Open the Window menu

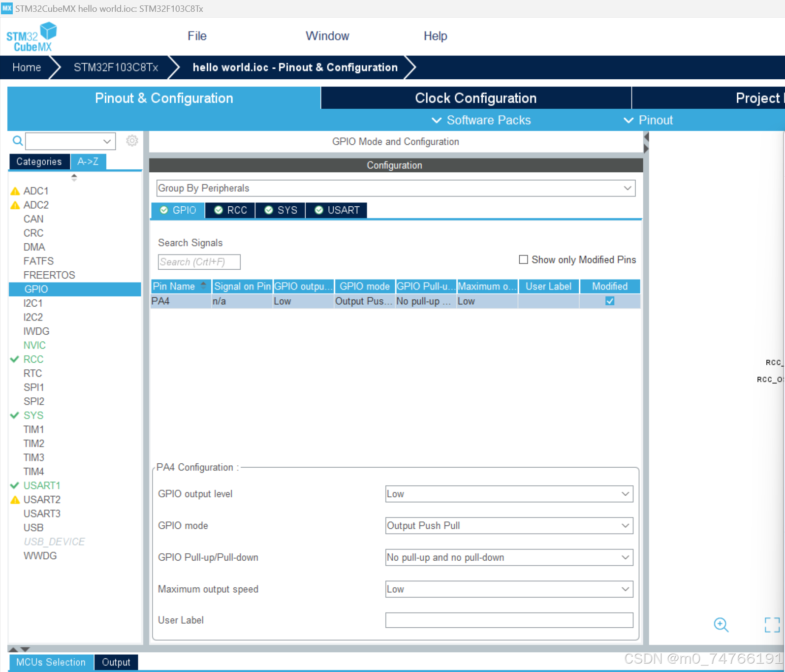point(327,36)
